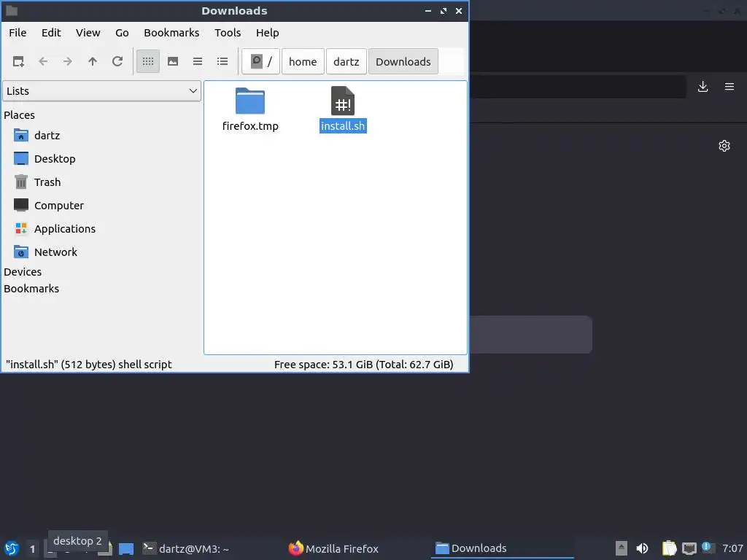Screen dimensions: 747x560
Task: Open the wired network tray icon
Action: click(689, 548)
